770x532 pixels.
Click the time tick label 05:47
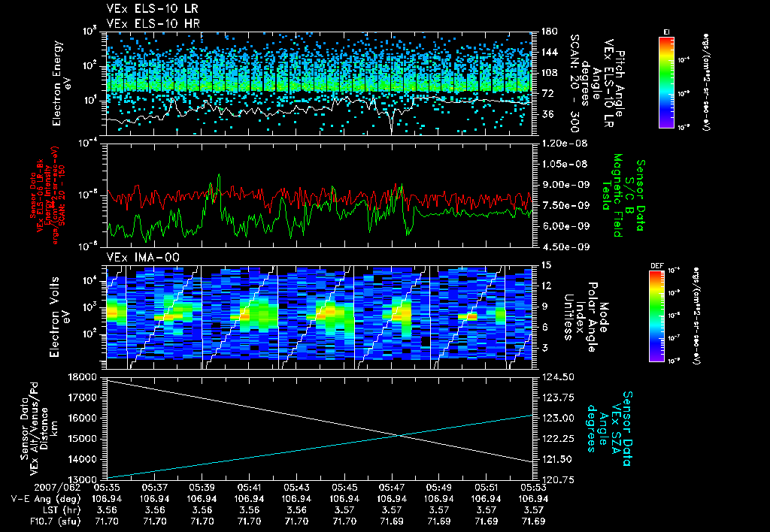pyautogui.click(x=391, y=488)
